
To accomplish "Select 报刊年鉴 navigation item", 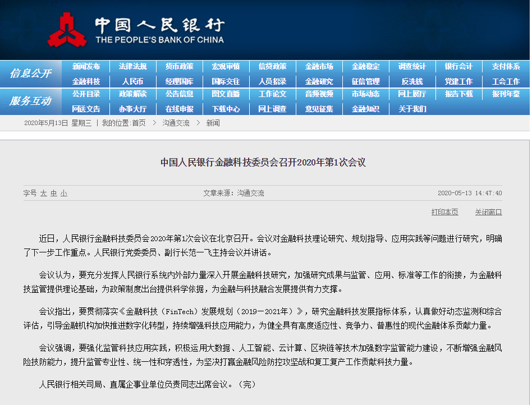I will pyautogui.click(x=506, y=94).
